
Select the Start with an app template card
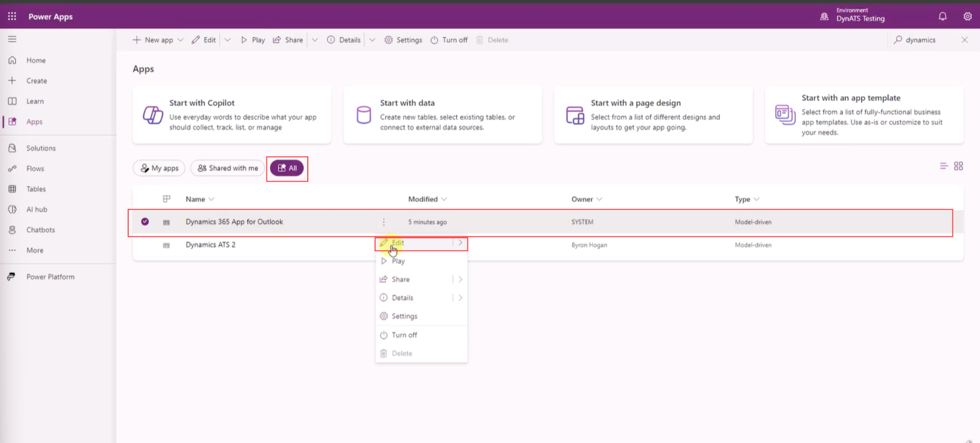(x=864, y=115)
